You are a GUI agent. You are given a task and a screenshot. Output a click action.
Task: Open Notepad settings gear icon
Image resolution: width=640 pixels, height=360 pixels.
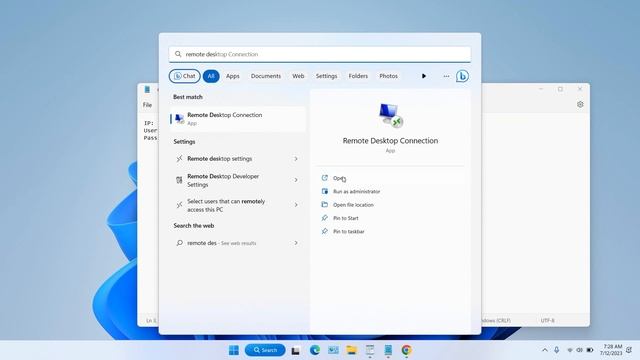point(580,104)
